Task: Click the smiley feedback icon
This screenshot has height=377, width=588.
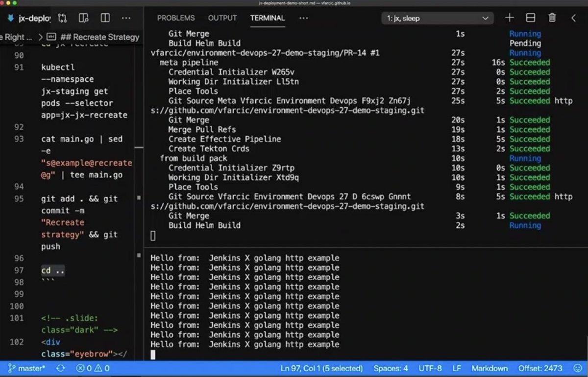Action: [x=577, y=368]
